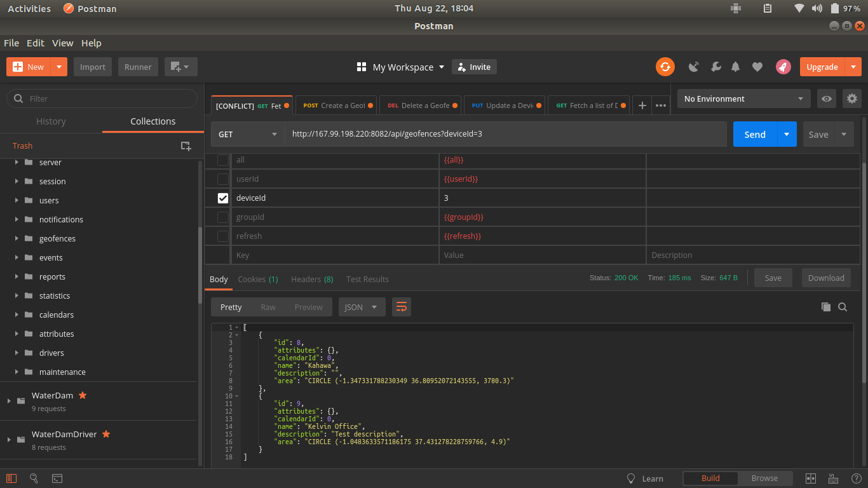Select Pretty response view
This screenshot has height=488, width=868.
pyautogui.click(x=231, y=307)
